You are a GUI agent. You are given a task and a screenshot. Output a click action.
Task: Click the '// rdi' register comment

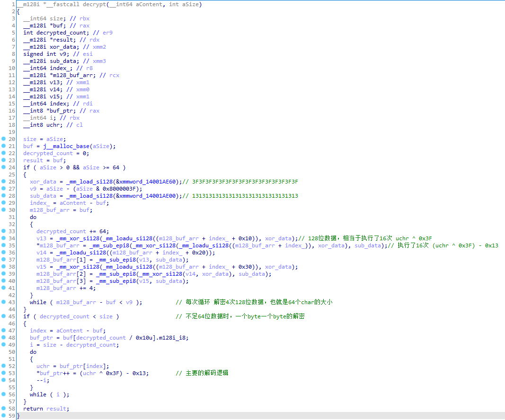click(83, 104)
